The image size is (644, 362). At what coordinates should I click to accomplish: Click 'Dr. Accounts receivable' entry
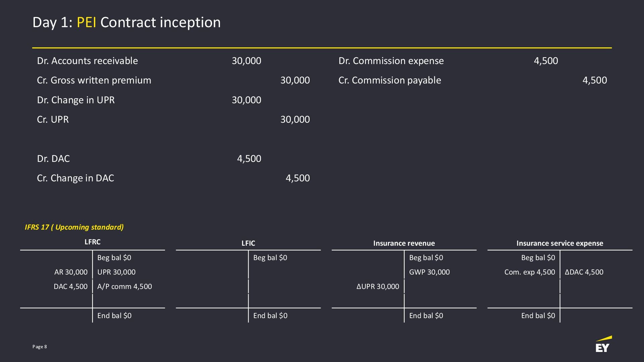click(x=87, y=61)
